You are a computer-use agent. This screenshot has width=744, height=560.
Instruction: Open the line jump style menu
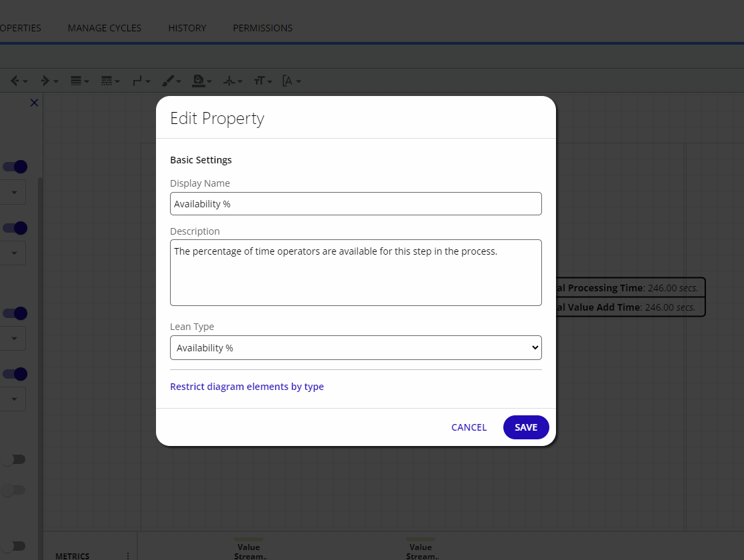233,81
